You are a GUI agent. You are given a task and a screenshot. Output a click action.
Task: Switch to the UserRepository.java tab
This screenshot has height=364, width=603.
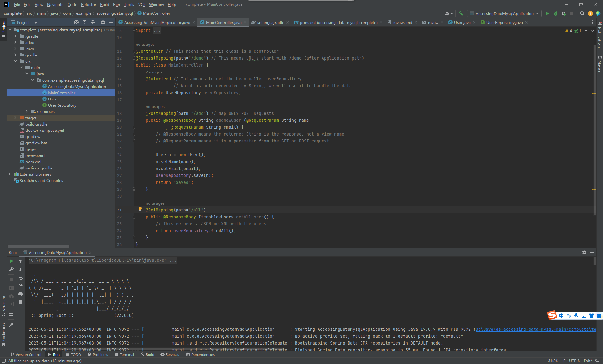tap(504, 22)
